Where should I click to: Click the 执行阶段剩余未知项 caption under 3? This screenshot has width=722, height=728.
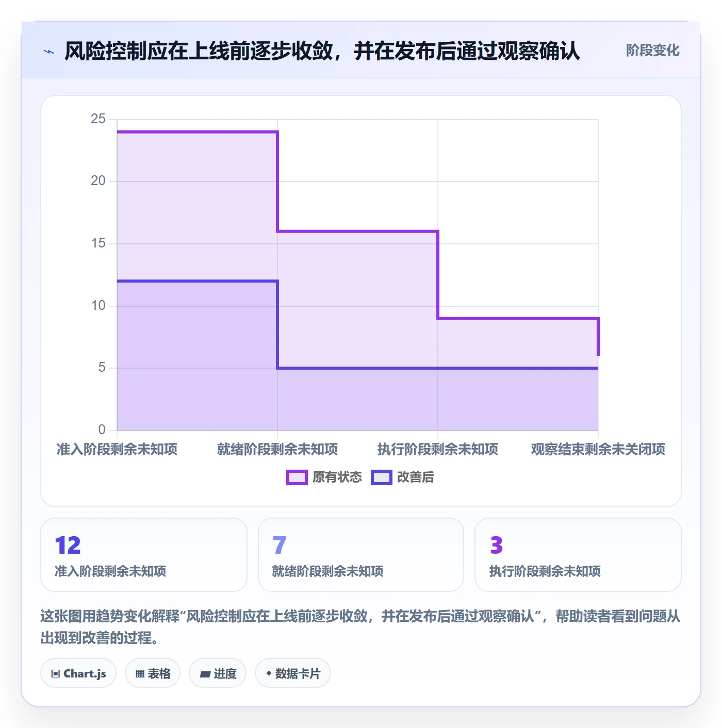(x=545, y=571)
